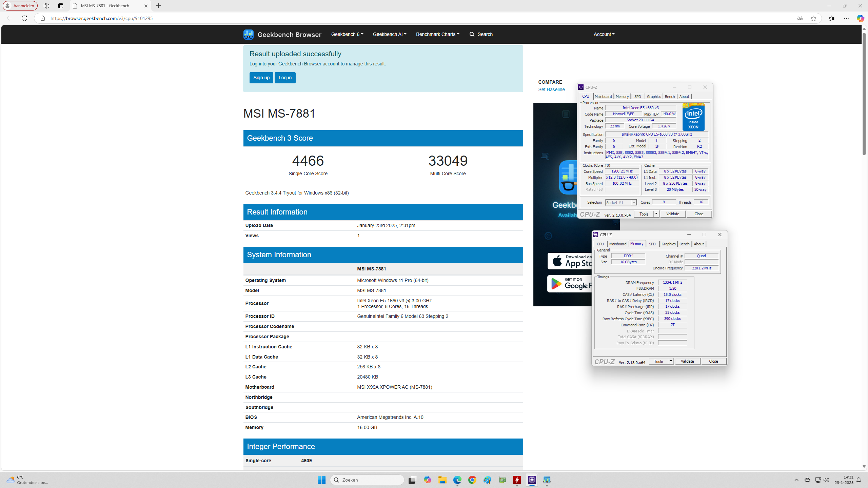Screen dimensions: 868x488
Task: Click the Zoeken taskbar search box
Action: pos(367,480)
